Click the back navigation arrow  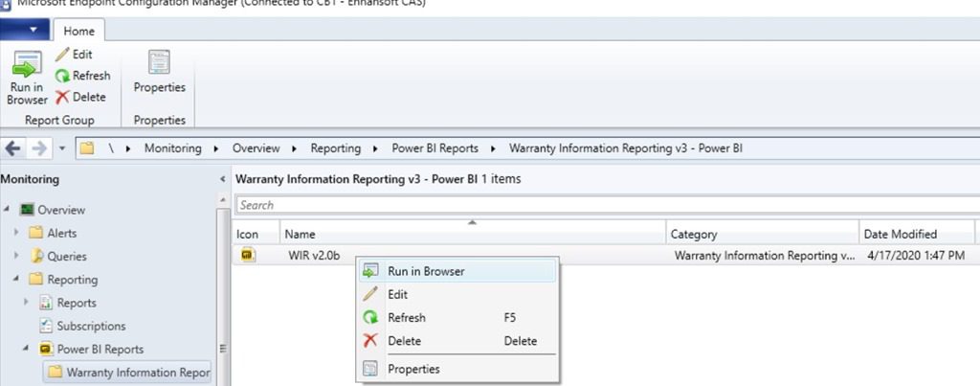(x=14, y=148)
